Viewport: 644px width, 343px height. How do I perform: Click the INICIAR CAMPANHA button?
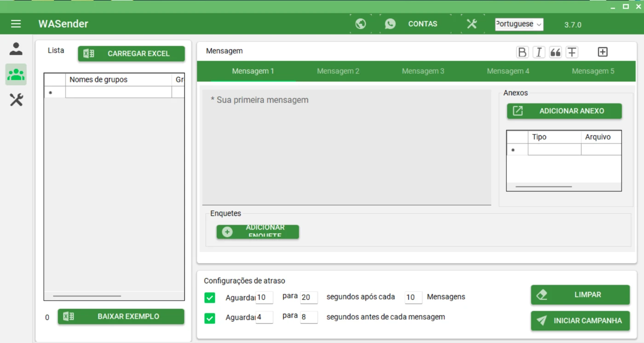point(580,321)
